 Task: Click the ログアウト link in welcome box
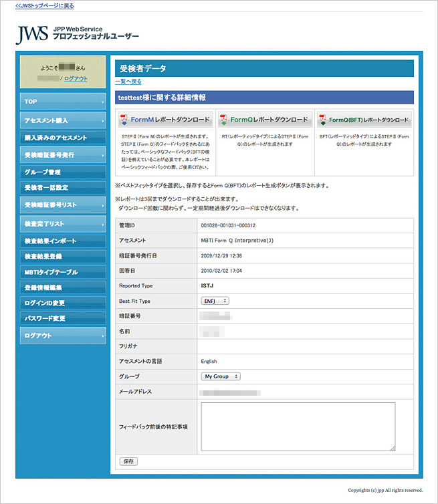pos(75,79)
